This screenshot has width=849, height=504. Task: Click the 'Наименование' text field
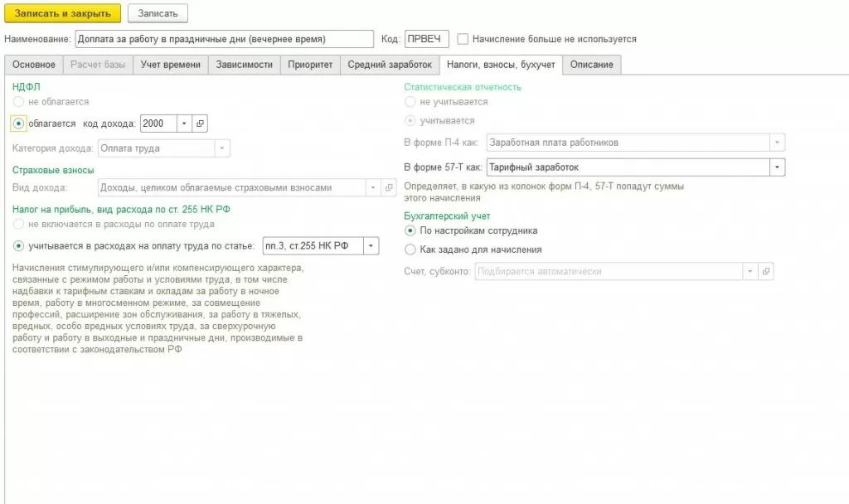(x=224, y=39)
